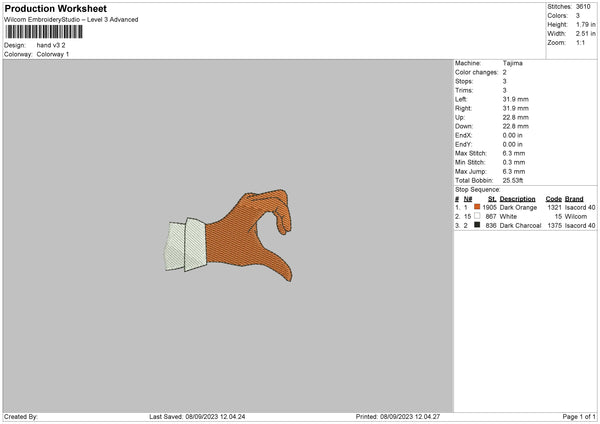
Task: Click the 'Stops:' label
Action: 464,82
